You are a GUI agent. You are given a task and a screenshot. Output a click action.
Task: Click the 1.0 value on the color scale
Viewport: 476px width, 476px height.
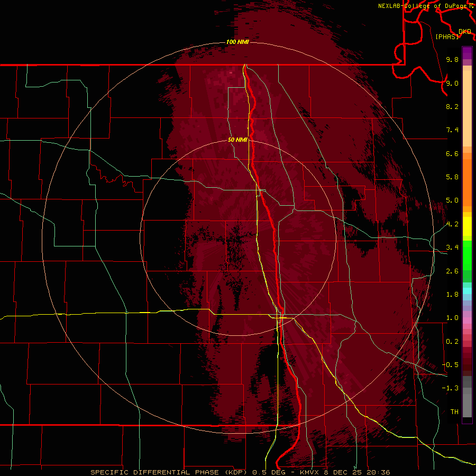coord(452,318)
